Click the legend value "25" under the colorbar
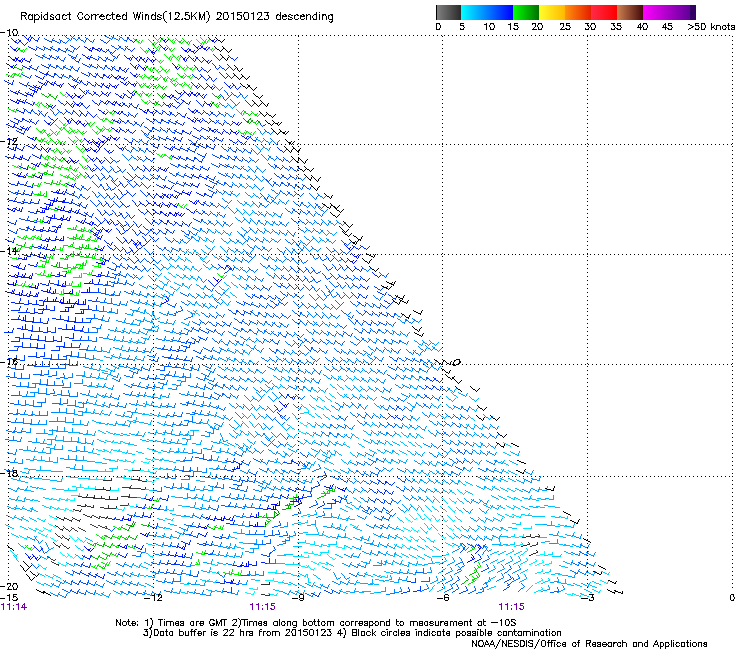Viewport: 740px width, 650px height. click(x=565, y=27)
